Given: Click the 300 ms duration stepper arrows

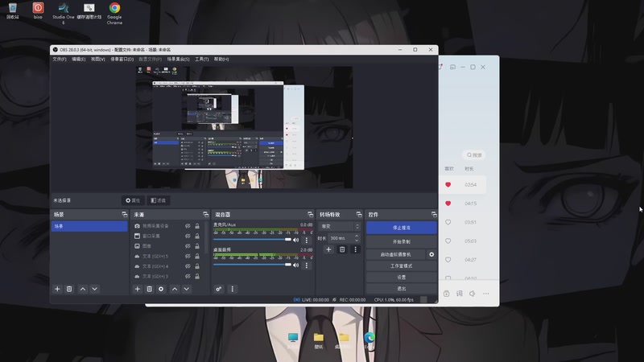Looking at the screenshot, I should (x=357, y=238).
